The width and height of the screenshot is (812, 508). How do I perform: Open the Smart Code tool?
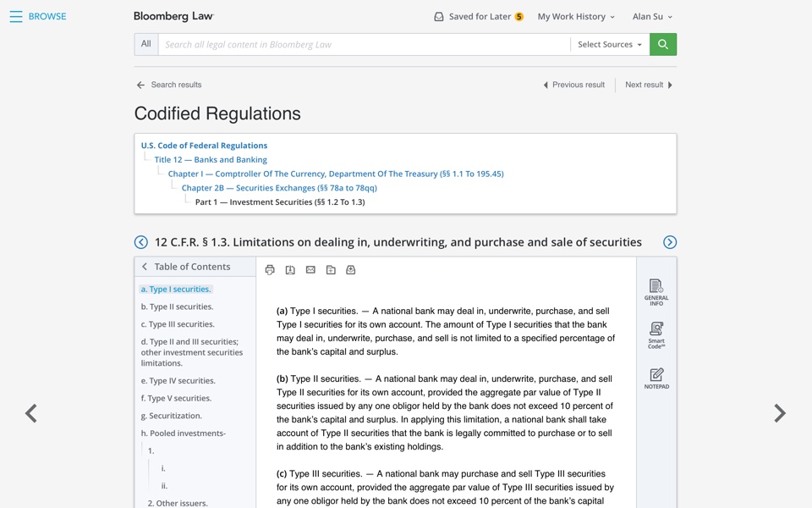pos(656,334)
